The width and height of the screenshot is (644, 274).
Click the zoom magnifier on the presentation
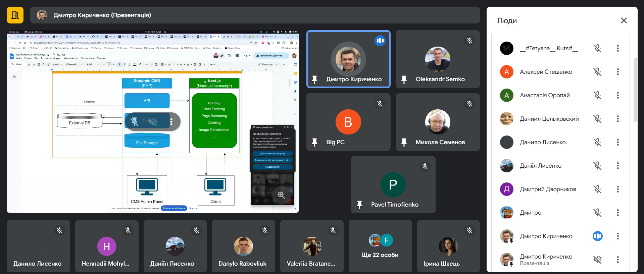[281, 195]
